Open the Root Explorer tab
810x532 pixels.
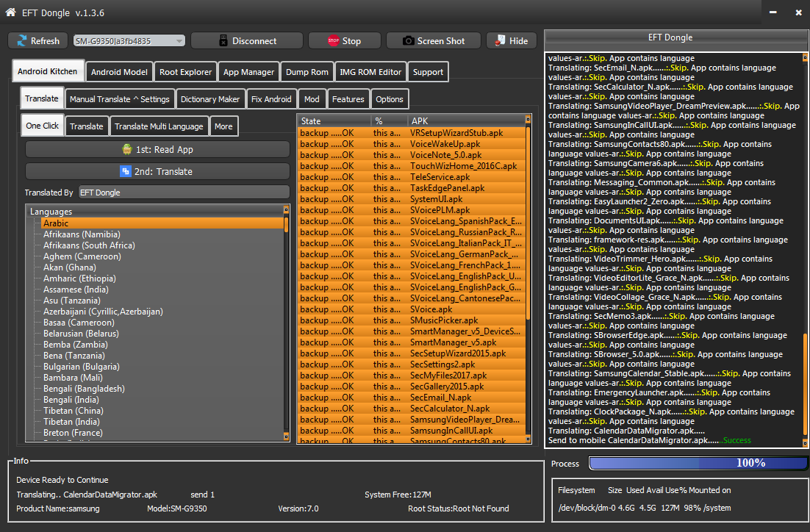pyautogui.click(x=185, y=72)
